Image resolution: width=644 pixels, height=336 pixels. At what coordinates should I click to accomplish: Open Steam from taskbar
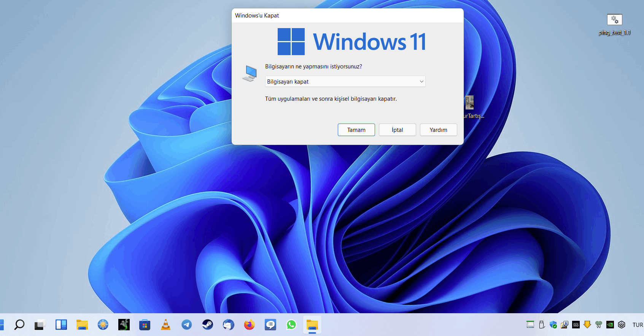point(208,325)
